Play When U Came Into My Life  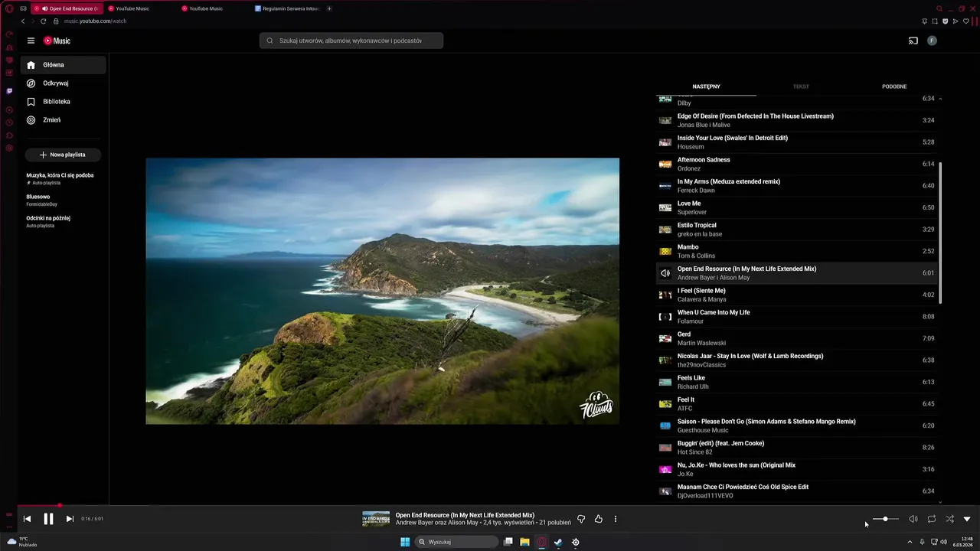click(796, 317)
